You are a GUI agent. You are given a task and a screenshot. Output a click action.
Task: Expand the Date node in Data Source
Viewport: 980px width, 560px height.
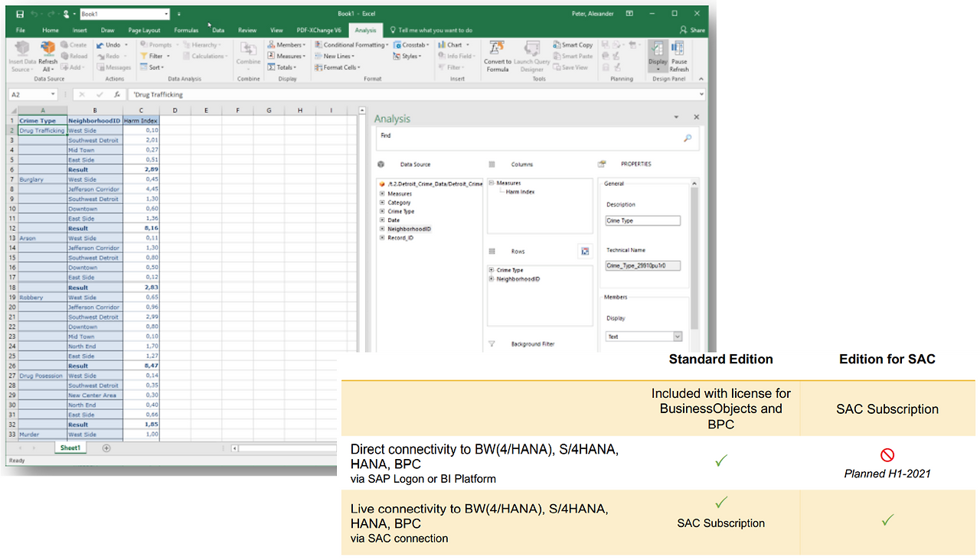click(381, 220)
